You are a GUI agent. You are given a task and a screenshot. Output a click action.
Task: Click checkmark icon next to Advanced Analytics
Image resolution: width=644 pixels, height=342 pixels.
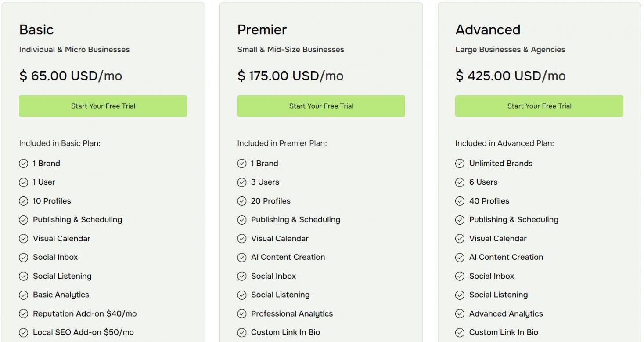pyautogui.click(x=460, y=314)
